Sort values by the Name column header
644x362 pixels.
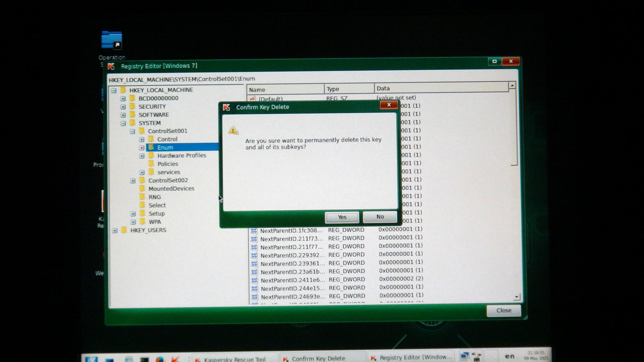tap(285, 89)
